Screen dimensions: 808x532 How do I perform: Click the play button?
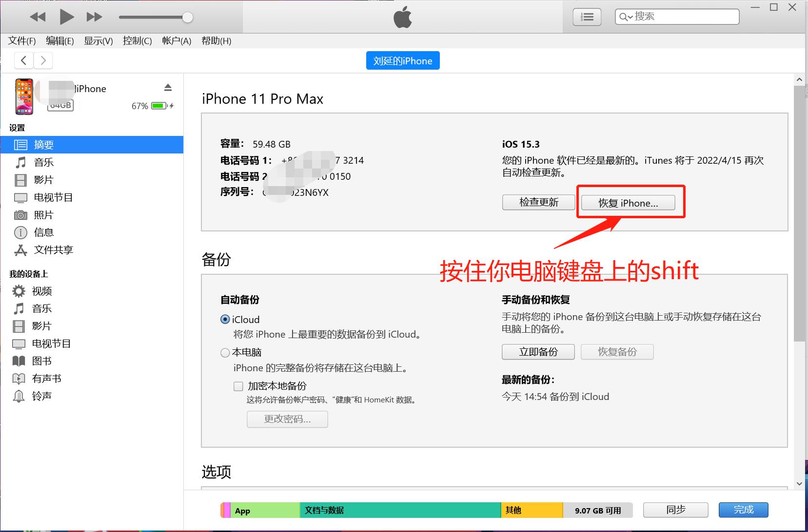(x=67, y=17)
